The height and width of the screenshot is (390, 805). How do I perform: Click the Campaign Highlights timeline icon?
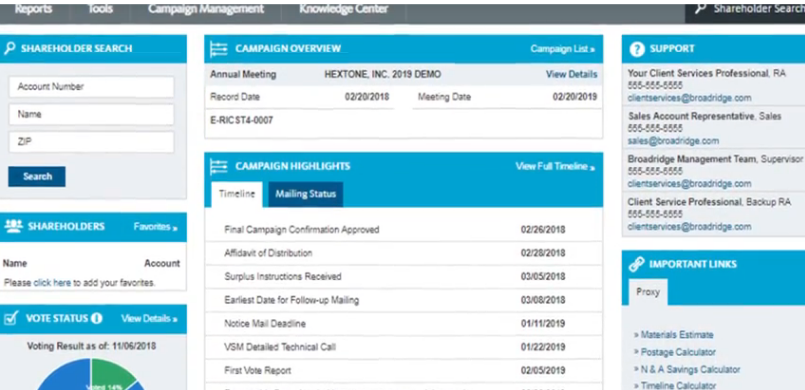(219, 166)
